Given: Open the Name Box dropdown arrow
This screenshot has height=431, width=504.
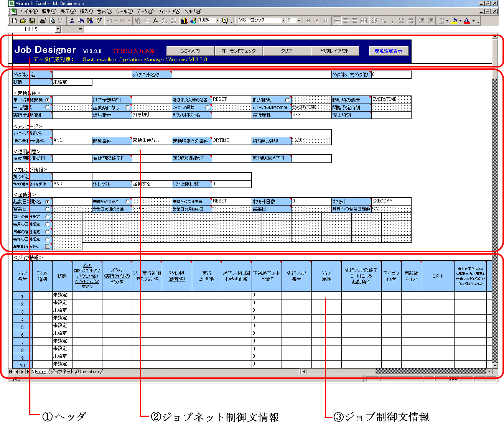Looking at the screenshot, I should click(58, 29).
